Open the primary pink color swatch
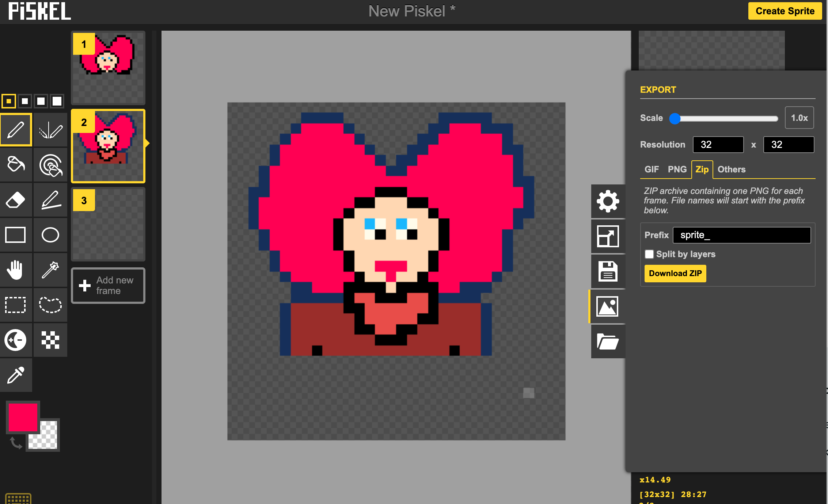This screenshot has height=504, width=828. click(x=23, y=417)
